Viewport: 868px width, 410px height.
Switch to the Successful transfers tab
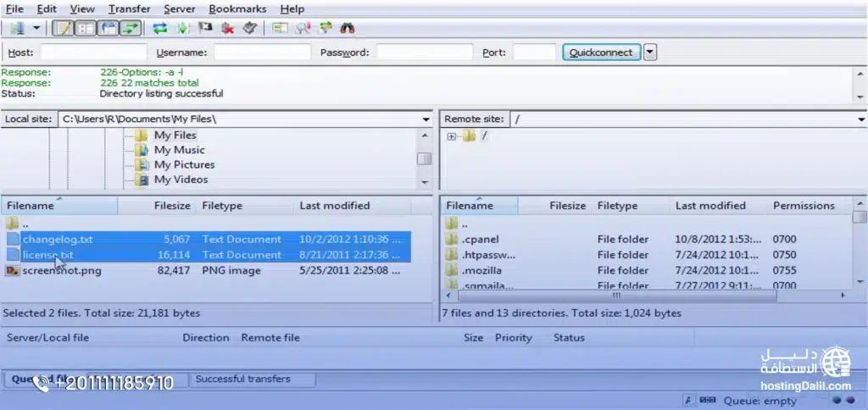click(x=242, y=380)
